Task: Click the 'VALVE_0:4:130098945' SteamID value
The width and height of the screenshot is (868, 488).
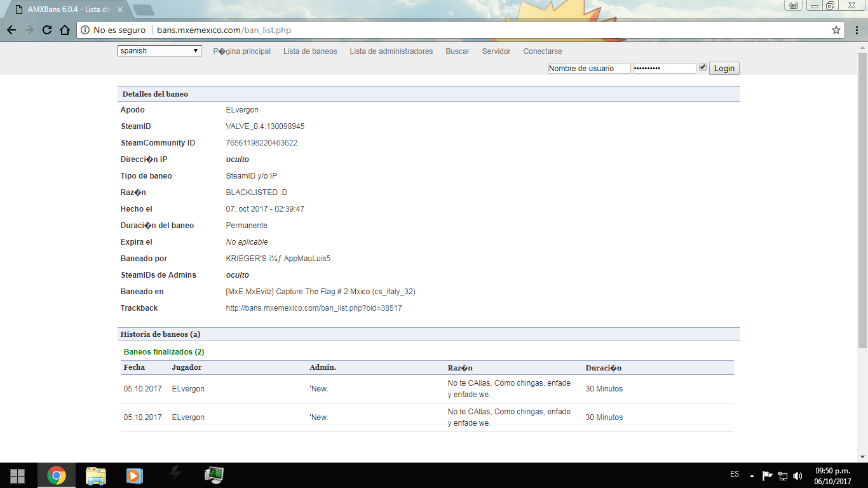Action: click(265, 126)
